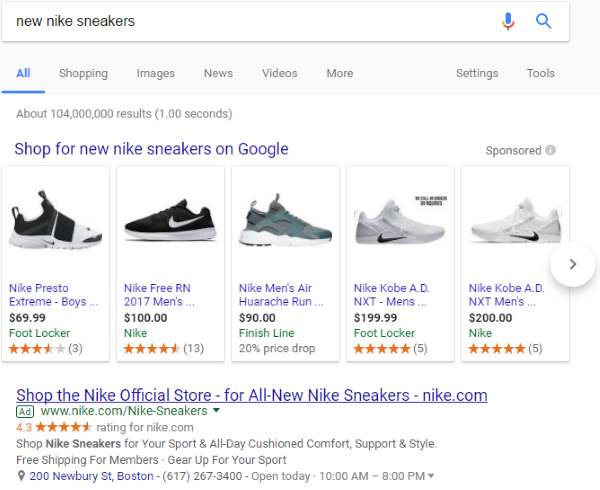Click the voice search microphone icon
The width and height of the screenshot is (600, 490).
coord(509,21)
